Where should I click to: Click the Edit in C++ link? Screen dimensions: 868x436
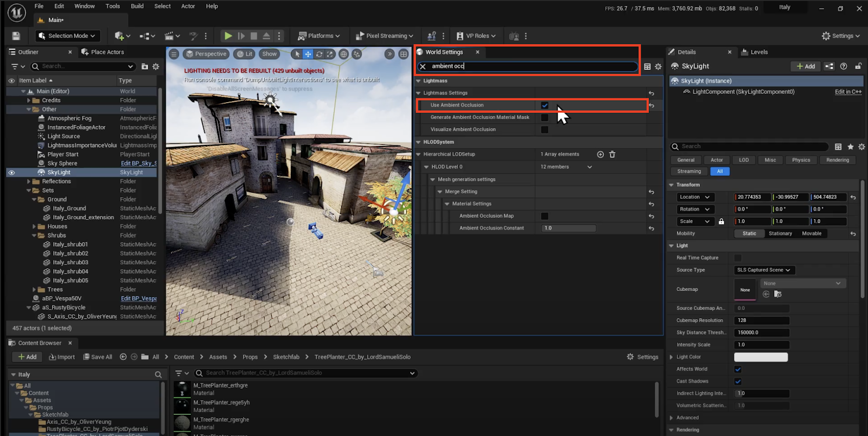pos(848,92)
